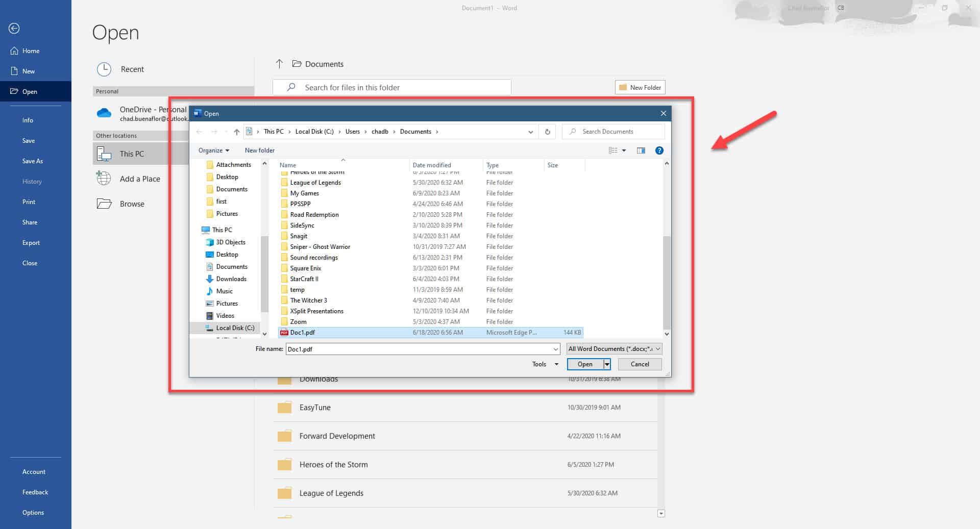This screenshot has width=980, height=529.
Task: Navigate up one folder level in dialog
Action: [236, 131]
